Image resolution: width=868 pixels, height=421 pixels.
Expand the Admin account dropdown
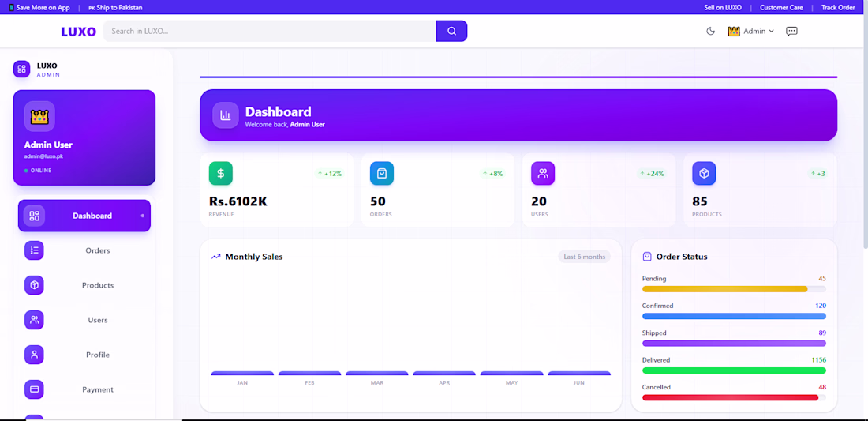750,32
